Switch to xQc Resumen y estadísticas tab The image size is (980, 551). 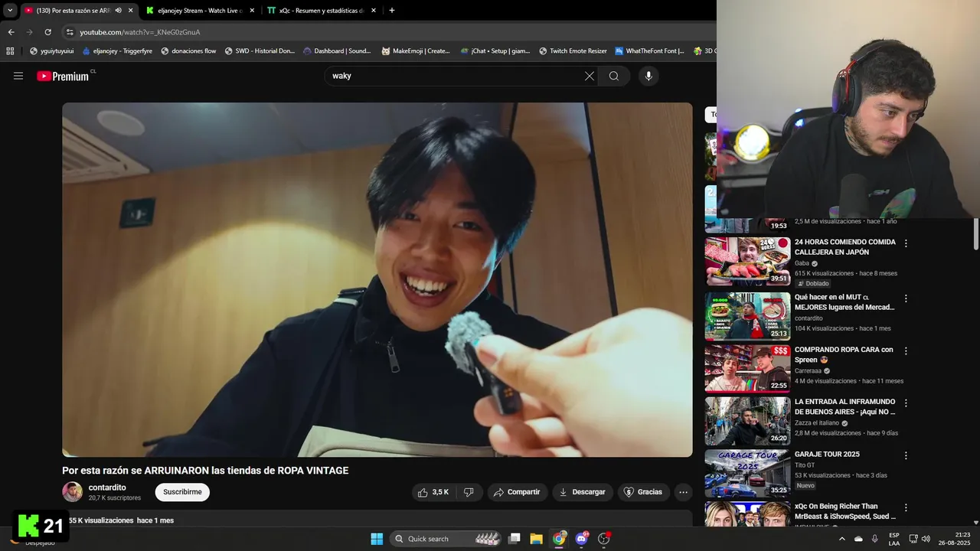tap(321, 11)
